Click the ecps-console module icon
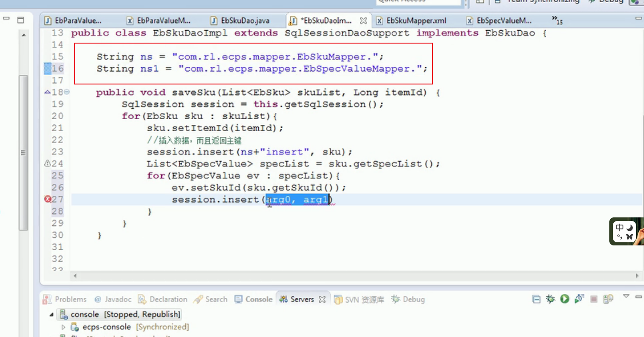Screen dimensions: 644x337 (75, 327)
